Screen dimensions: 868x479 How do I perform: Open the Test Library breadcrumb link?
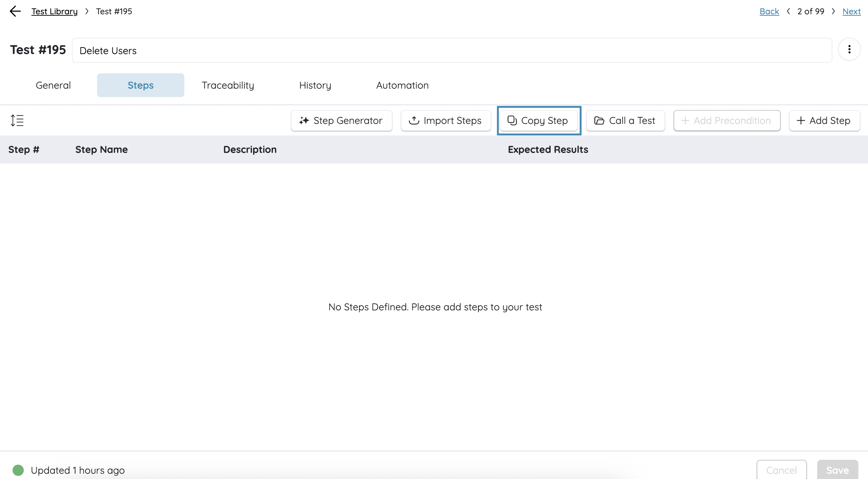(x=54, y=11)
